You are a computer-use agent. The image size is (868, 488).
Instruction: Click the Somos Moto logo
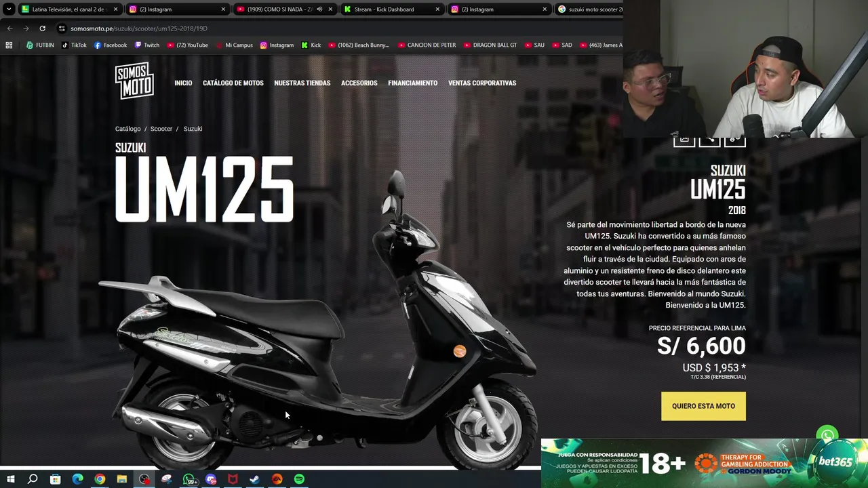point(134,81)
